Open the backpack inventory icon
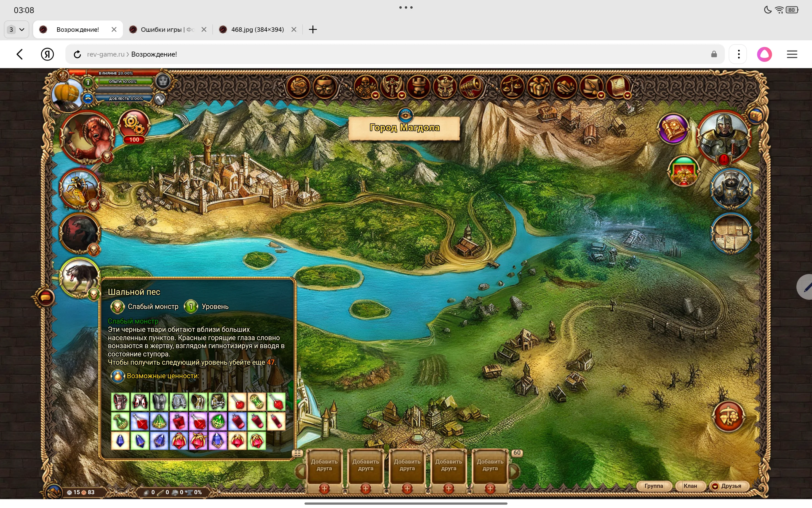The image size is (812, 508). pos(324,87)
